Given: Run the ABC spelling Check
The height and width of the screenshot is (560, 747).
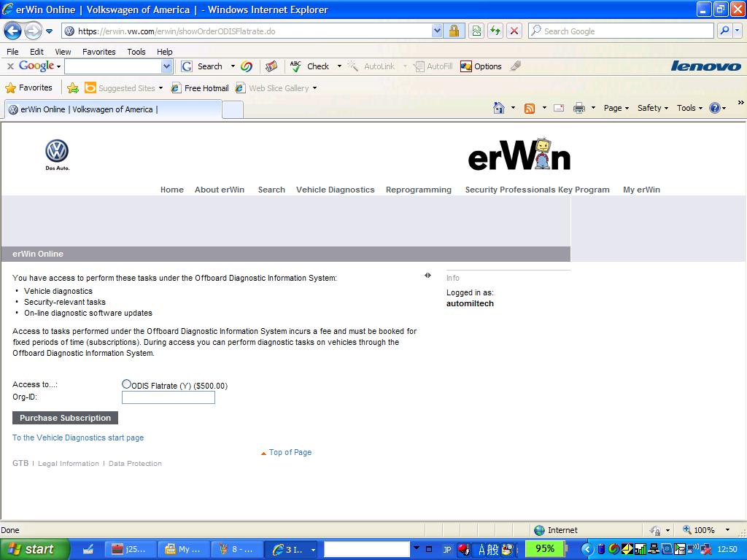Looking at the screenshot, I should 309,66.
